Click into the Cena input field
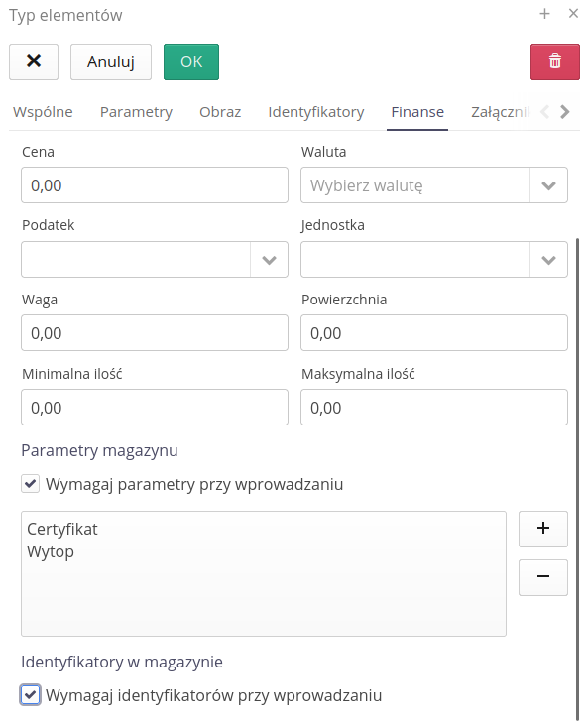The image size is (587, 728). pos(155,185)
